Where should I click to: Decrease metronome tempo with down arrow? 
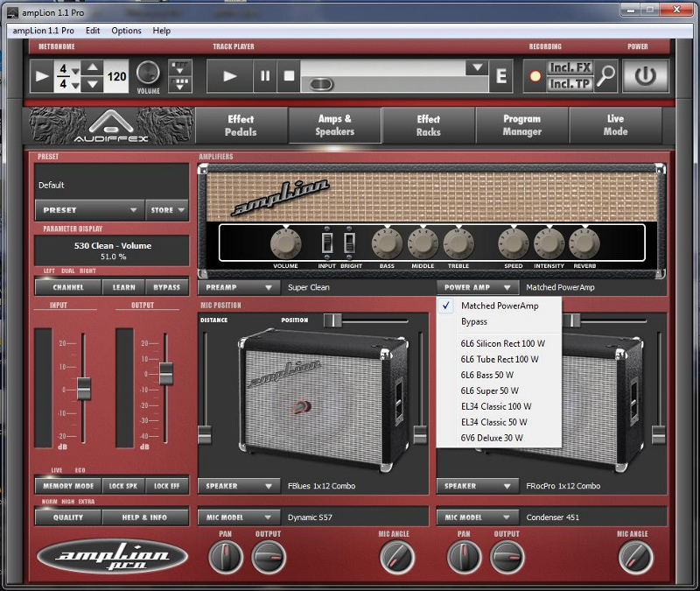[93, 84]
